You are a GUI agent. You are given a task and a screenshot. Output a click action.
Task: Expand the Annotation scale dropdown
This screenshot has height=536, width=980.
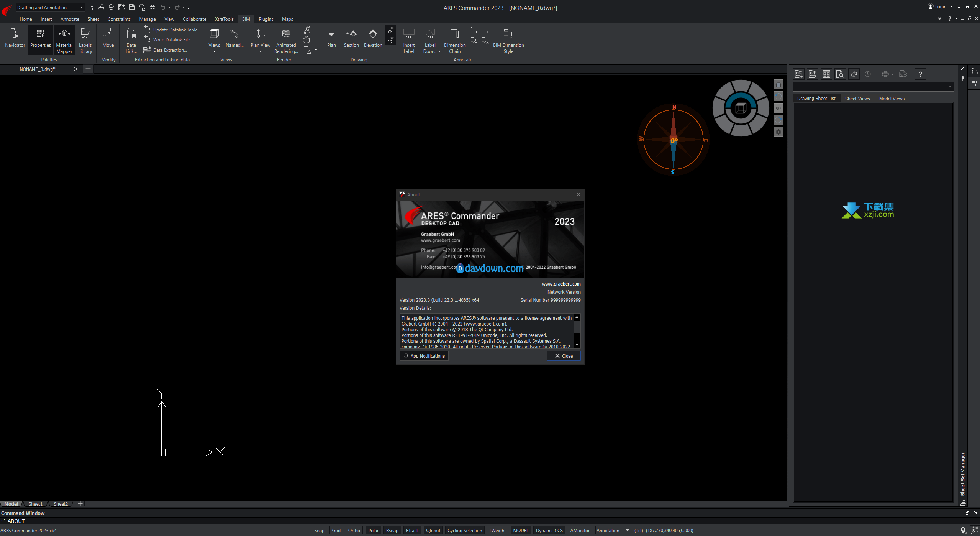coord(627,530)
